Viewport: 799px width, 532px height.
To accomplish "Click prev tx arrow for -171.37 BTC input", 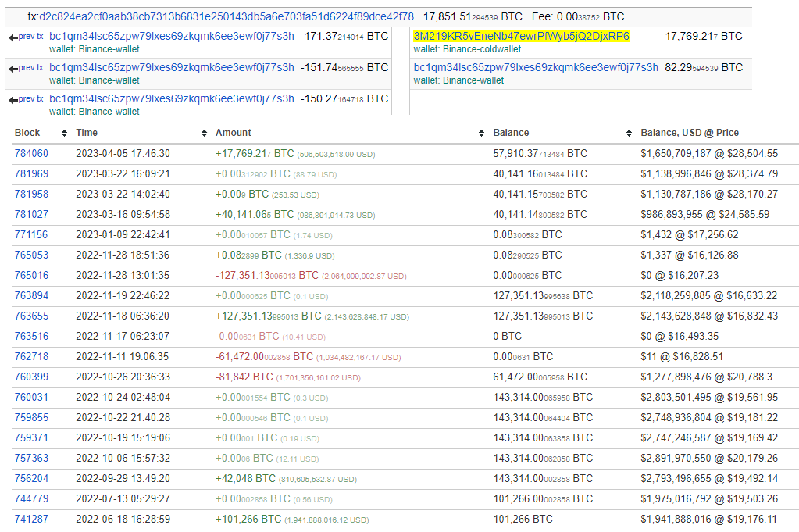I will point(26,36).
